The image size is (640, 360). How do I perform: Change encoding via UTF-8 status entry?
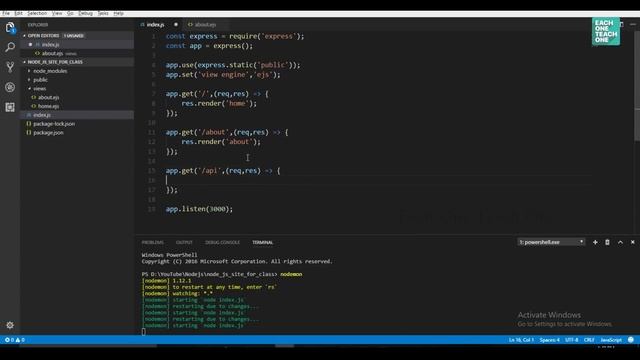tap(571, 340)
